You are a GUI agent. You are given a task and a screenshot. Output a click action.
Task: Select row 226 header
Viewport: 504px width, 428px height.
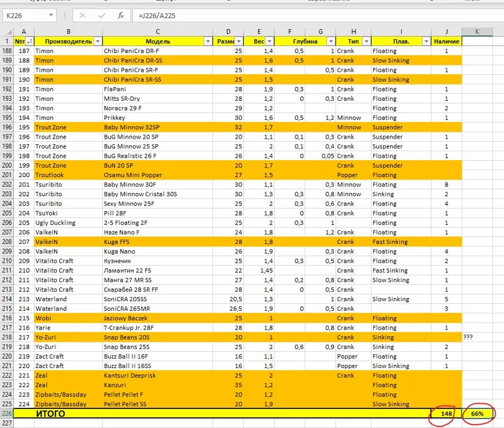coord(7,414)
